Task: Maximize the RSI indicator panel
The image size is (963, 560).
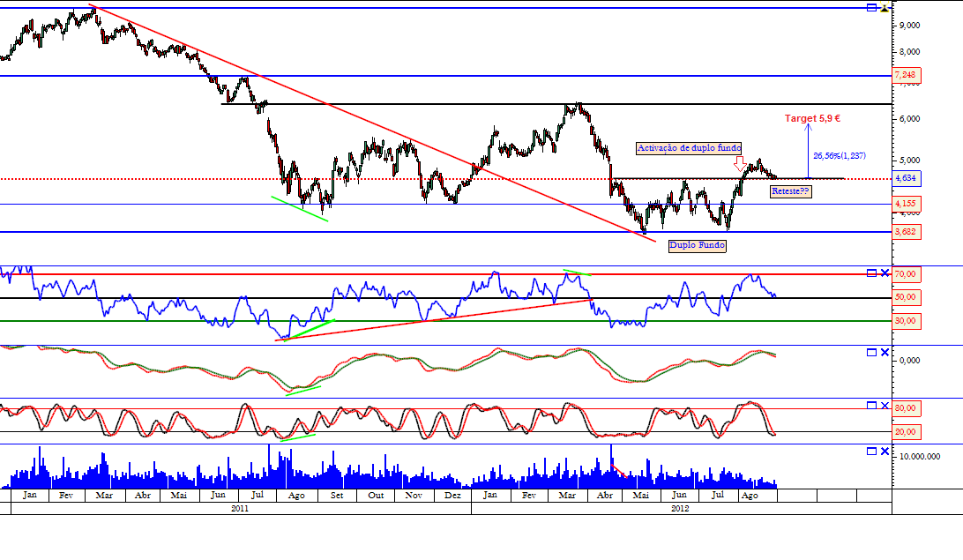Action: click(871, 273)
